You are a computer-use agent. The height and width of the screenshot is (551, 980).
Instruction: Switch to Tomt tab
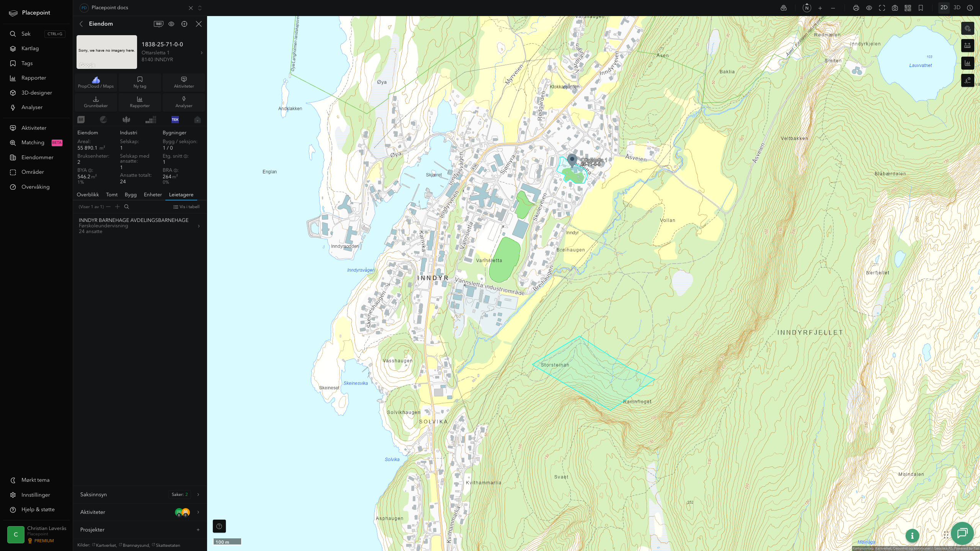pos(112,195)
